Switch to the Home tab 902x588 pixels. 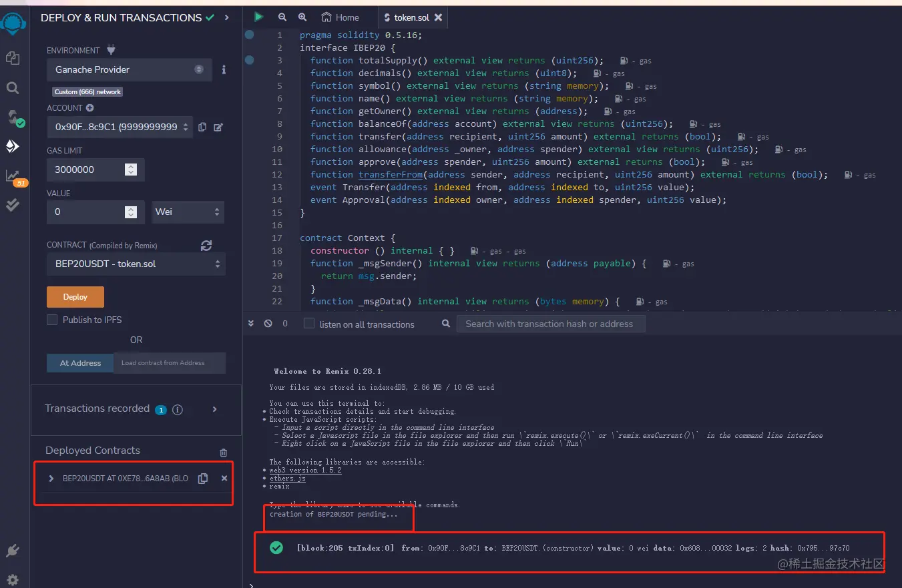click(340, 18)
